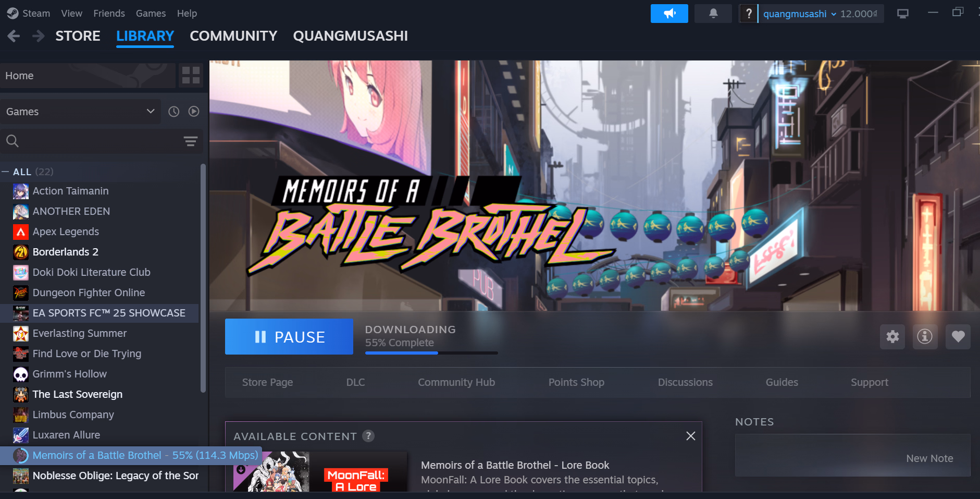Toggle ready-to-play filter icon
The image size is (980, 499).
coord(194,112)
